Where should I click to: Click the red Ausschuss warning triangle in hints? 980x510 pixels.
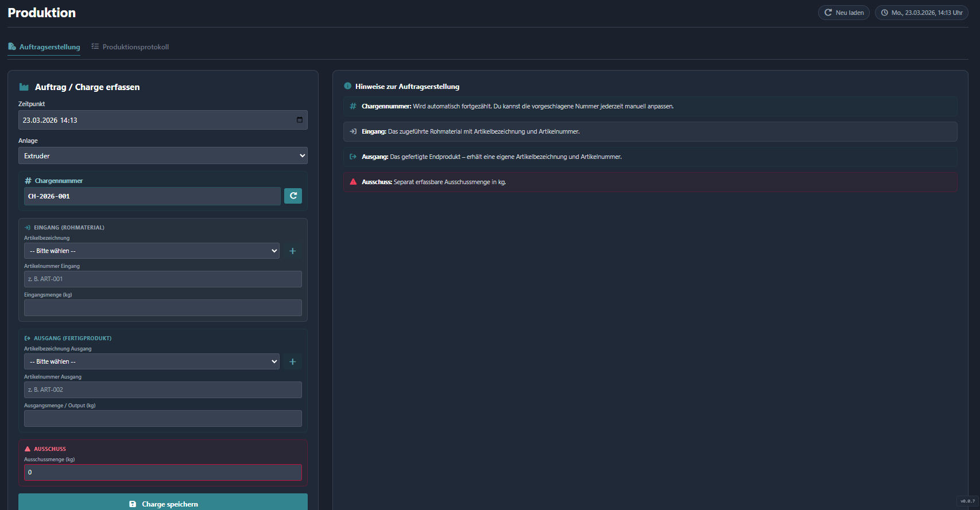coord(353,182)
